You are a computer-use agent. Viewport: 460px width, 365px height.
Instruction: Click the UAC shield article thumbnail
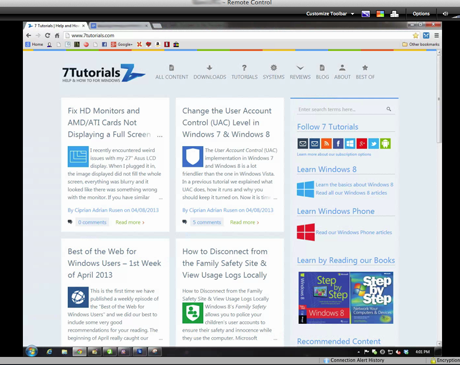(x=193, y=156)
